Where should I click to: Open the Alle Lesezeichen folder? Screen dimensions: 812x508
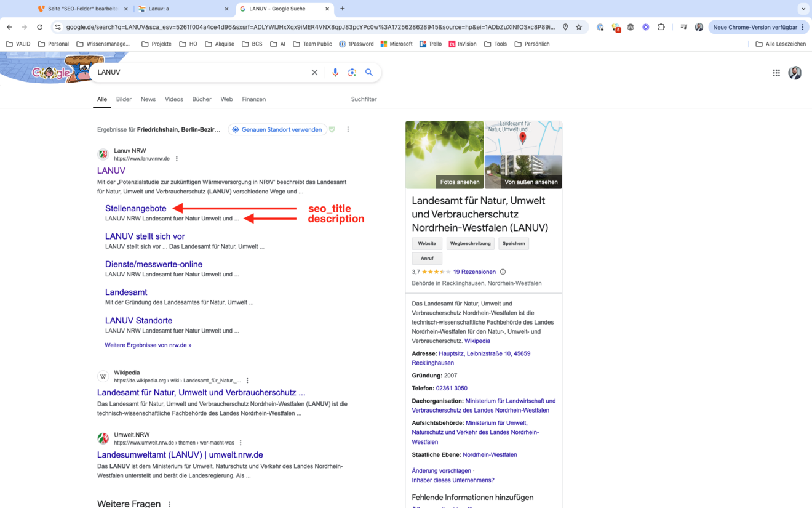(781, 44)
